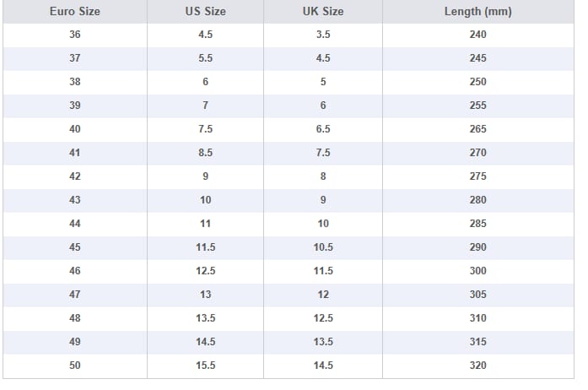Click UK size 6.5 cell
588x390 pixels.
click(x=323, y=129)
